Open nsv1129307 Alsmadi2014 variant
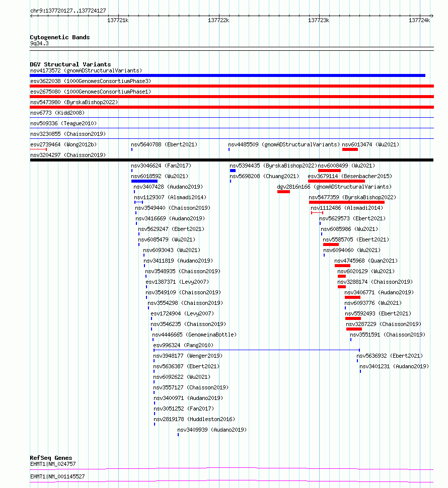Viewport: 448px width, 488px height. pyautogui.click(x=170, y=198)
